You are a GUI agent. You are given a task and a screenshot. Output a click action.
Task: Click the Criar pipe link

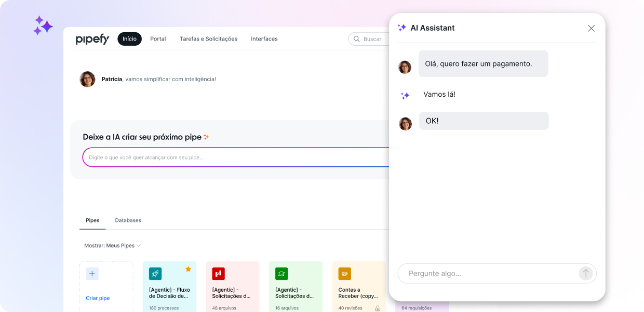click(x=98, y=298)
